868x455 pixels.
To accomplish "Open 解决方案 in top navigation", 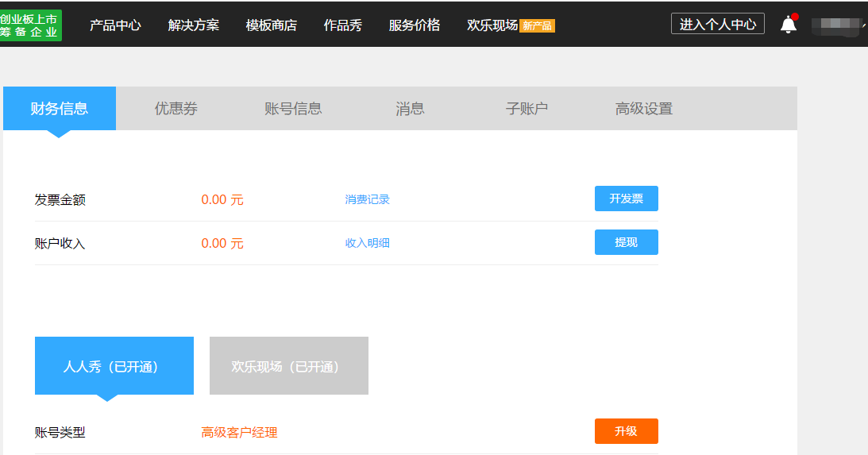I will pos(194,25).
